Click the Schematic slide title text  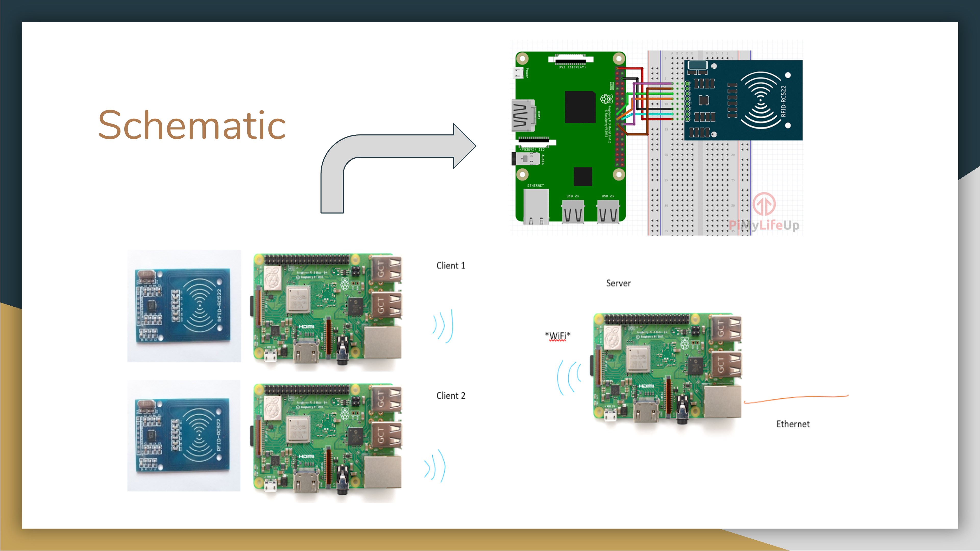tap(192, 125)
